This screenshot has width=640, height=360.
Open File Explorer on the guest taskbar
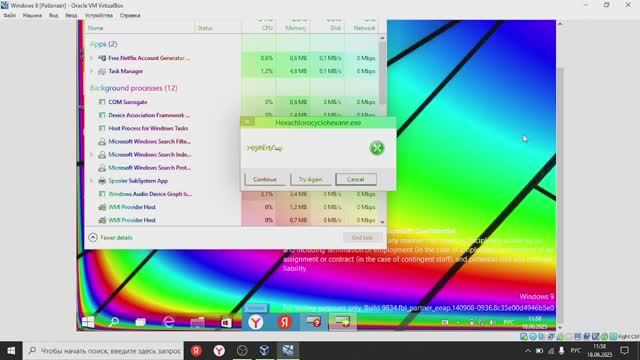coord(197,322)
